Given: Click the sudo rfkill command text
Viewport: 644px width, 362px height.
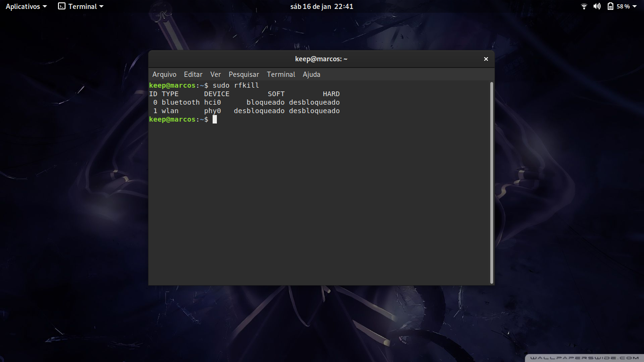Looking at the screenshot, I should coord(236,85).
